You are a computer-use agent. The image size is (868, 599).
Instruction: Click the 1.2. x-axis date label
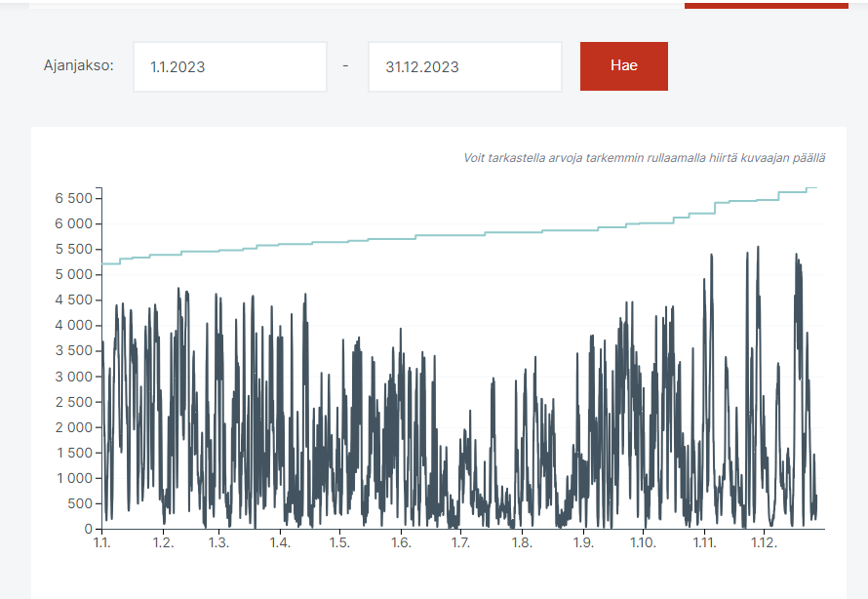point(163,542)
